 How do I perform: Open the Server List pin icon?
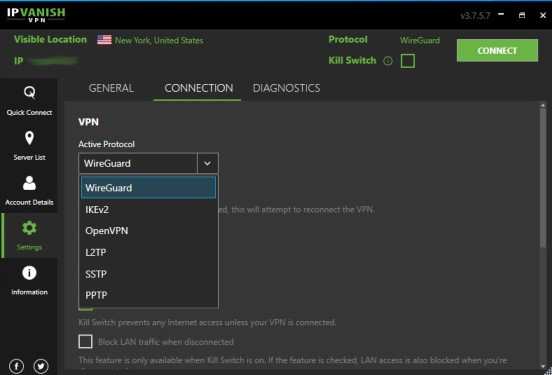30,138
